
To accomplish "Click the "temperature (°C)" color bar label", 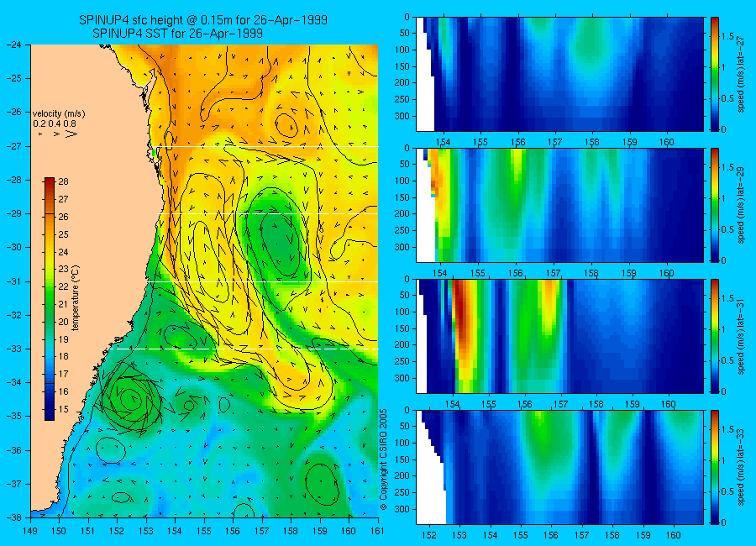I will coord(75,297).
